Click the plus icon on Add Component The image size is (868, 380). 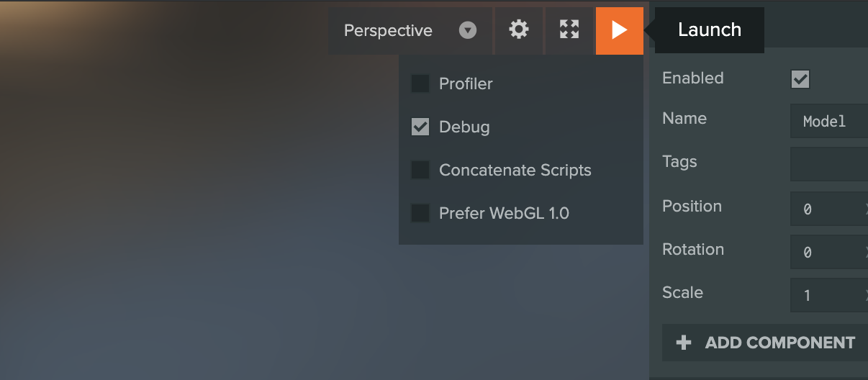pos(684,343)
